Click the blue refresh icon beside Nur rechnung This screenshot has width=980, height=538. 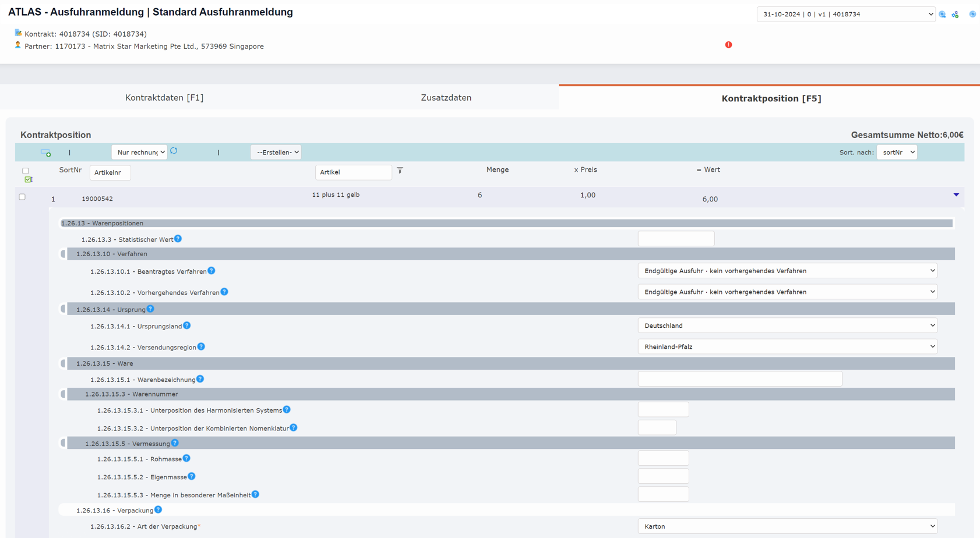174,151
